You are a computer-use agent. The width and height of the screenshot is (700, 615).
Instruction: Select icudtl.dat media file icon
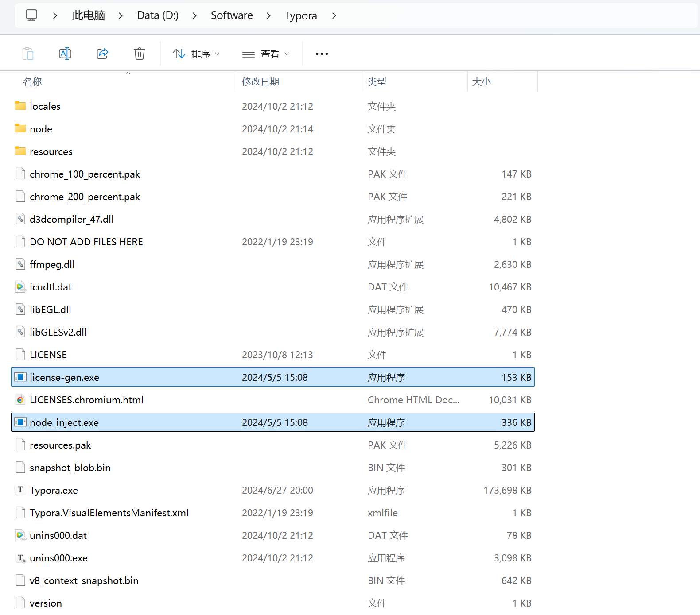tap(20, 286)
